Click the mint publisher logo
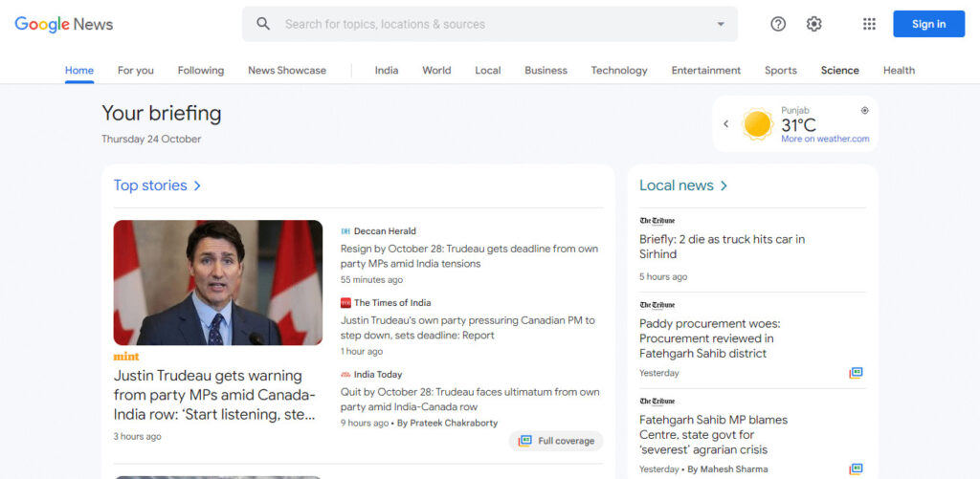Viewport: 980px width, 479px height. [x=126, y=357]
